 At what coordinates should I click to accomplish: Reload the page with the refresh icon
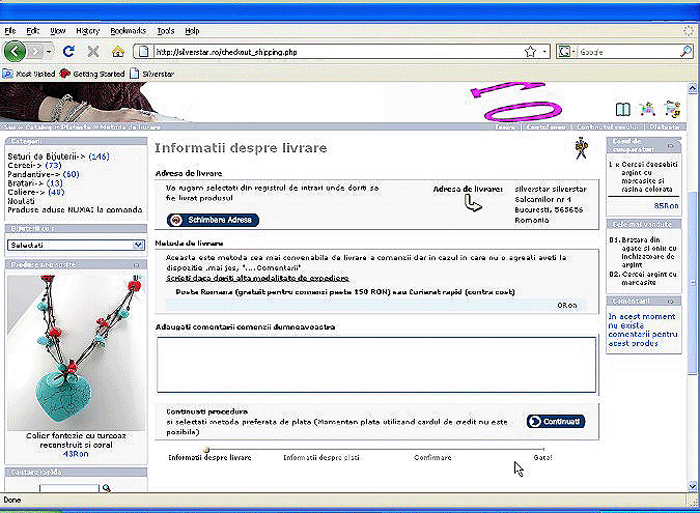(x=69, y=51)
